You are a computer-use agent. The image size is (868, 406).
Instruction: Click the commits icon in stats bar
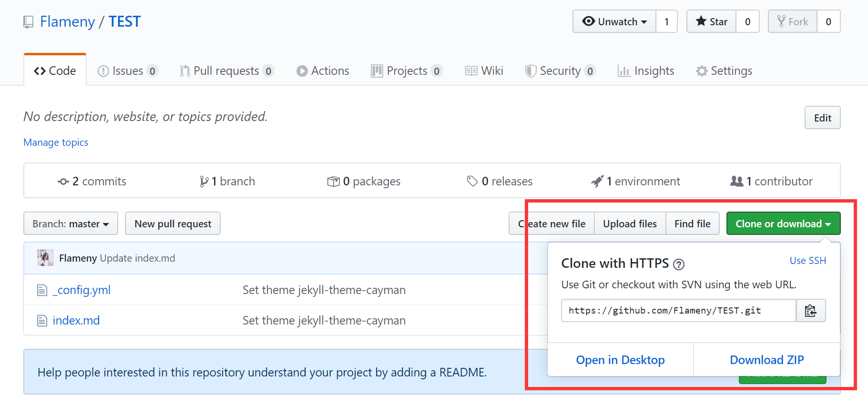pos(63,182)
